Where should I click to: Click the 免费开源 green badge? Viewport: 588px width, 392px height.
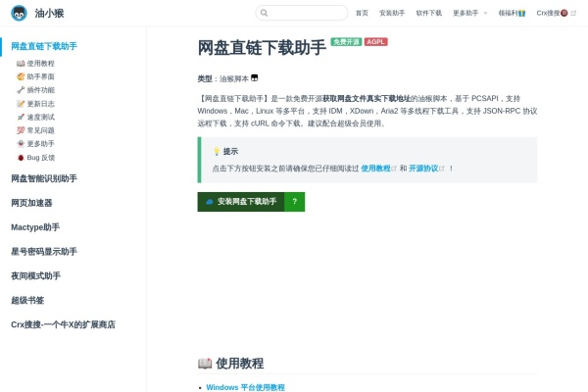coord(346,42)
